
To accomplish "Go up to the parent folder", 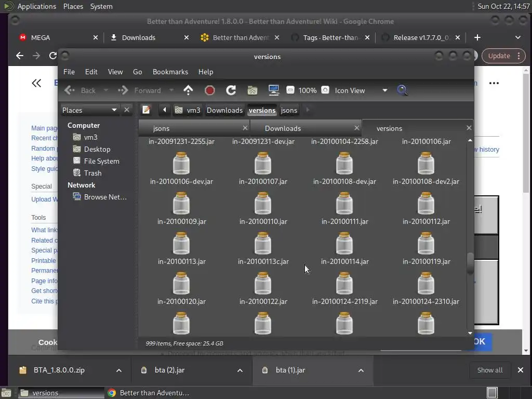I will pos(188,90).
